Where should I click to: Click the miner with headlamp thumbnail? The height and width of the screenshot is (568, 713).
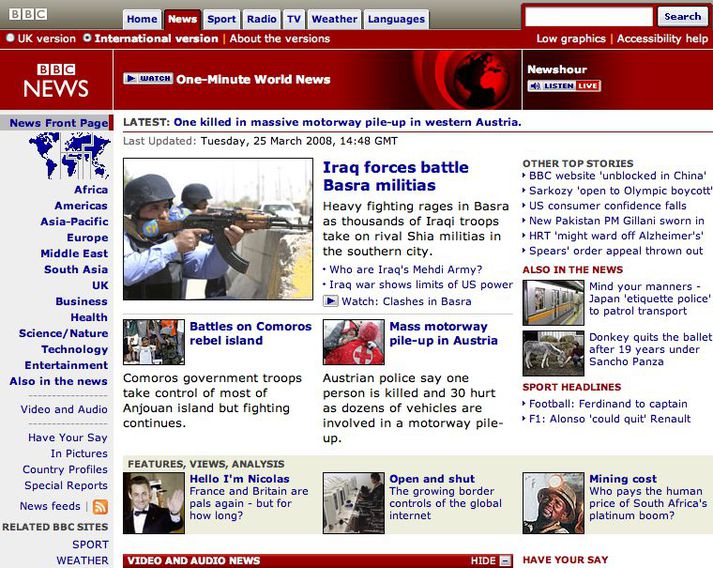pyautogui.click(x=553, y=503)
